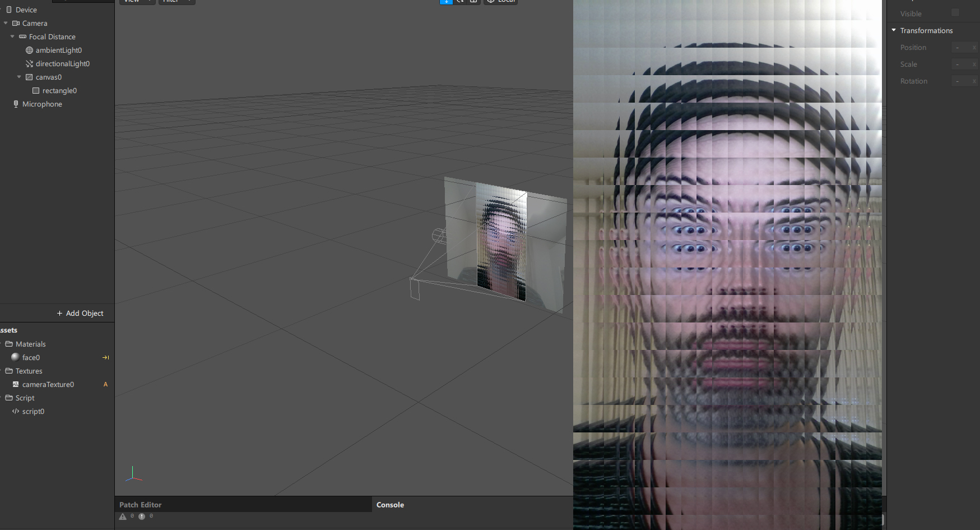
Task: Click the Scale X value field
Action: (964, 64)
